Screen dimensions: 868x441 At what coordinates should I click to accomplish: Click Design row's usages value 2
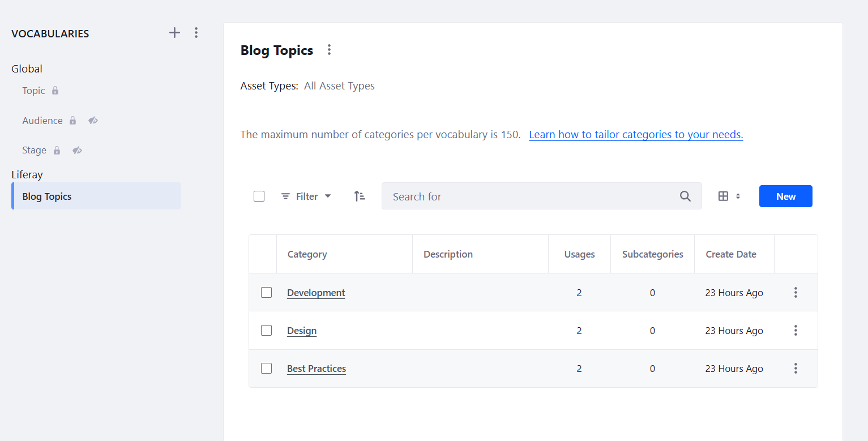point(579,331)
